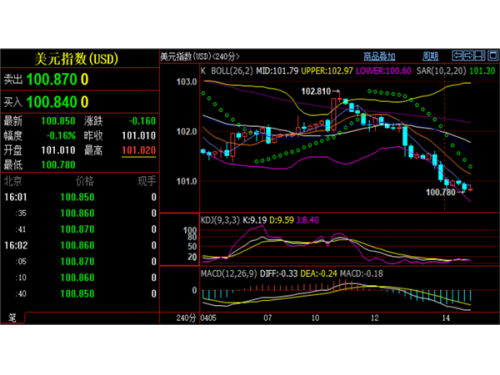500x375 pixels.
Task: Click the 美元指数(USD) title in quote panel
Action: pyautogui.click(x=76, y=59)
